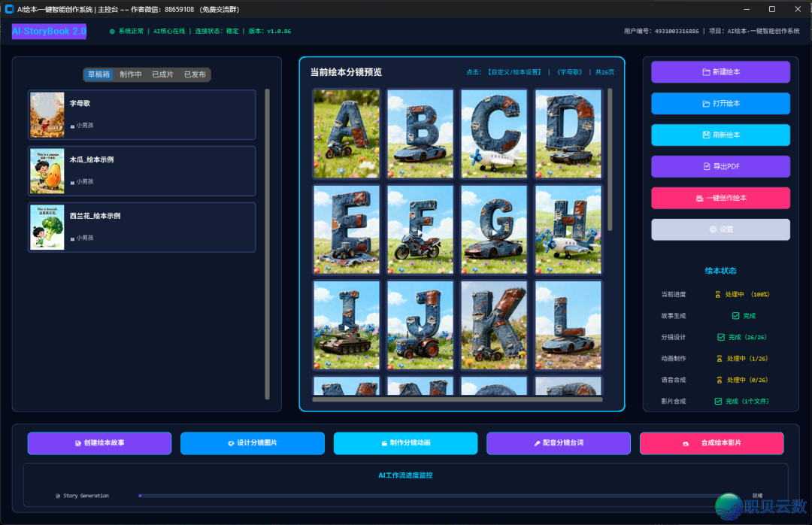Click the 制作分镜动画 button

tap(405, 443)
